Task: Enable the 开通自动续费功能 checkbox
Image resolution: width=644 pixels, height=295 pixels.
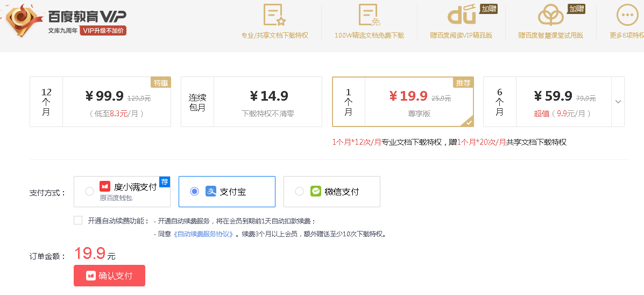Action: coord(78,220)
